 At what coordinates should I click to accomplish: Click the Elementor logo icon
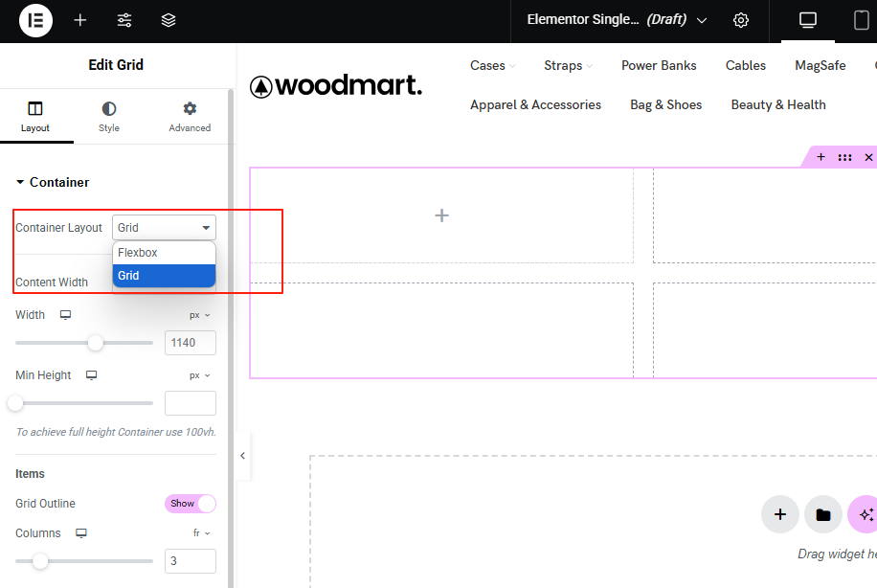[x=35, y=20]
